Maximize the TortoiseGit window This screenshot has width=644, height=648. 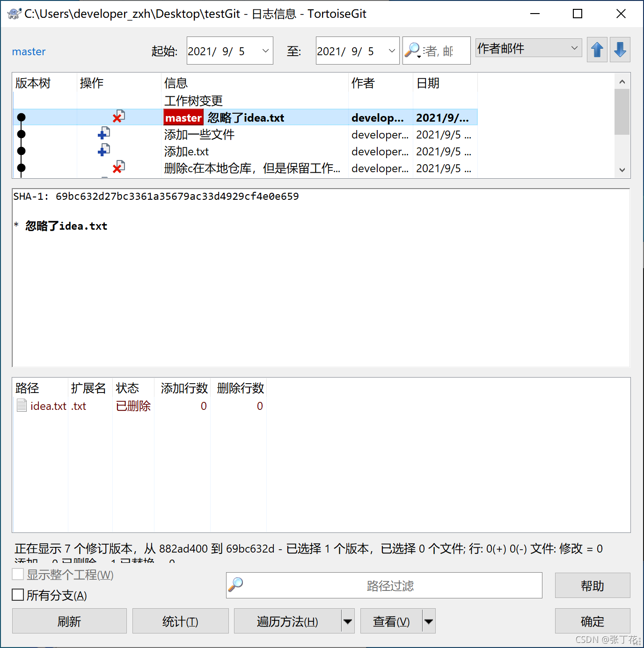[578, 14]
